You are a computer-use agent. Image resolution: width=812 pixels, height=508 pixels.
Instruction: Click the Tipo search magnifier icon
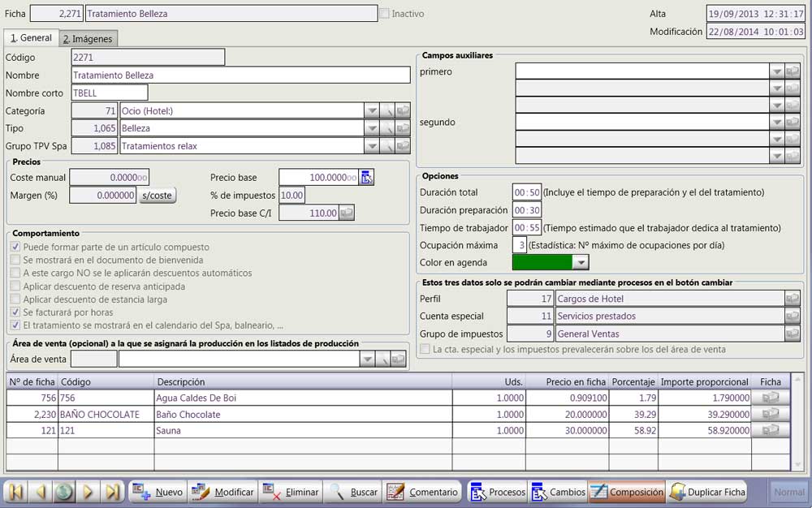387,128
